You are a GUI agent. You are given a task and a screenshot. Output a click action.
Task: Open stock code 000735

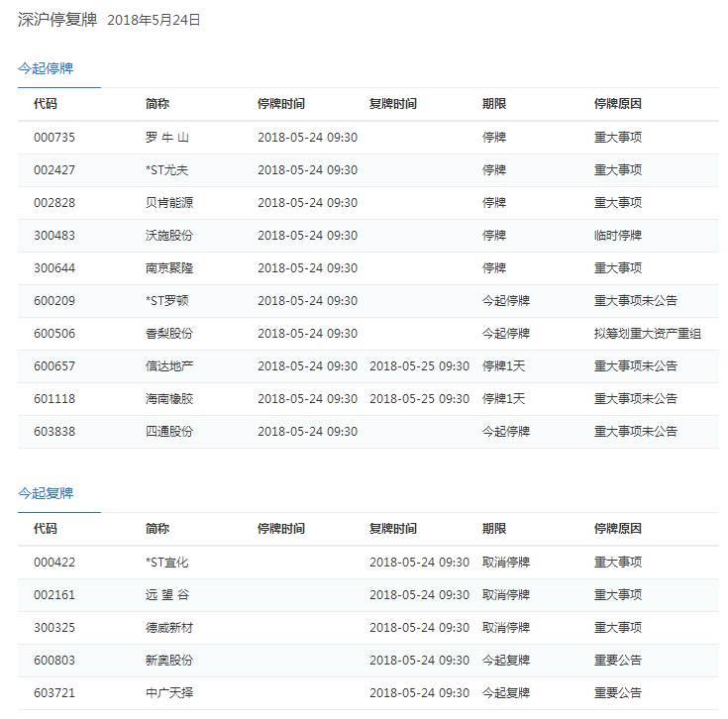tap(53, 138)
